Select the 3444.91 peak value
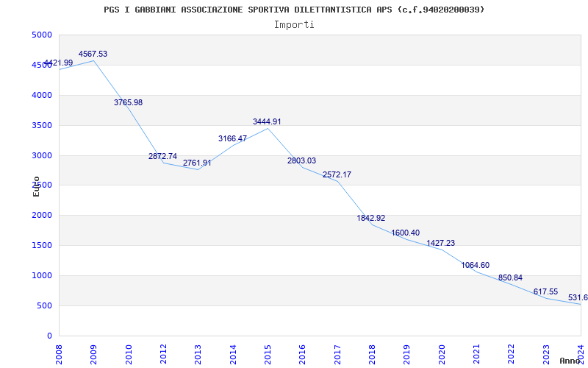 click(x=267, y=121)
